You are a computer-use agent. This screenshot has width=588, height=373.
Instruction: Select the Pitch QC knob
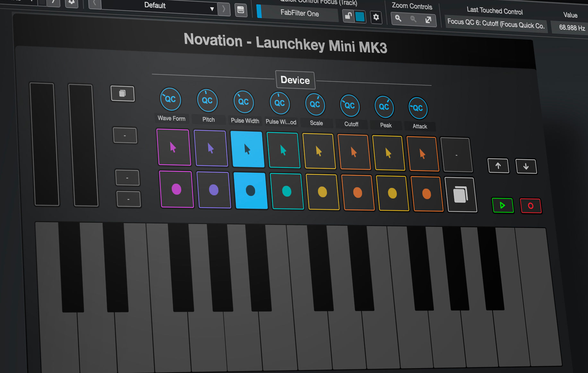(x=207, y=100)
